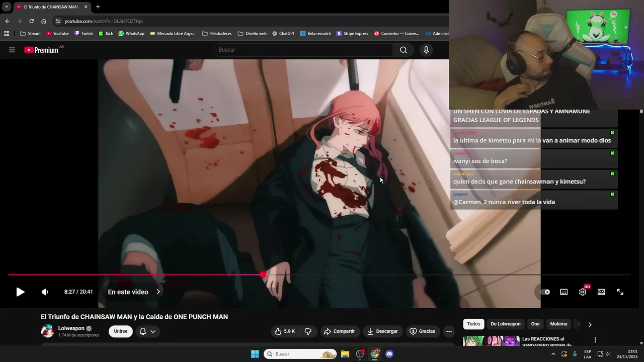Open Discord from the taskbar
This screenshot has height=362, width=644.
[389, 354]
